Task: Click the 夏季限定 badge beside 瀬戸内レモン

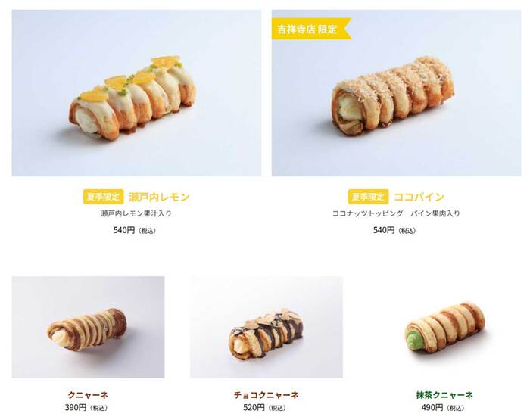Action: (103, 197)
